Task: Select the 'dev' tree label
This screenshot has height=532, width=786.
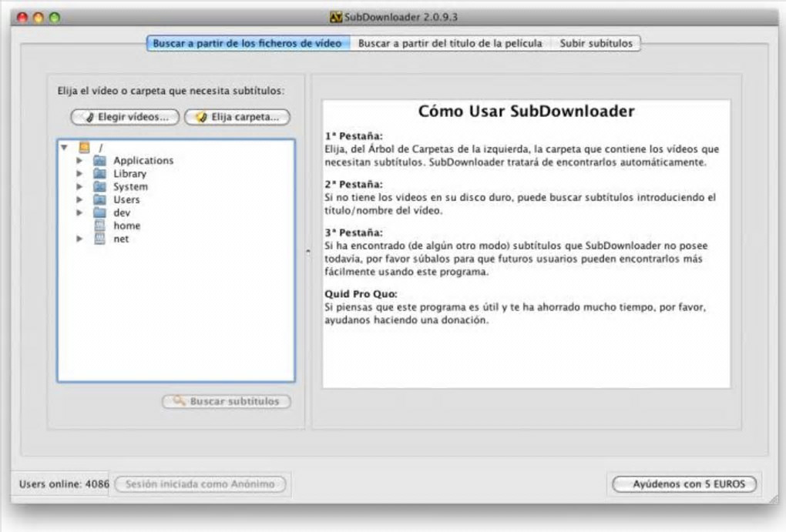Action: click(122, 212)
